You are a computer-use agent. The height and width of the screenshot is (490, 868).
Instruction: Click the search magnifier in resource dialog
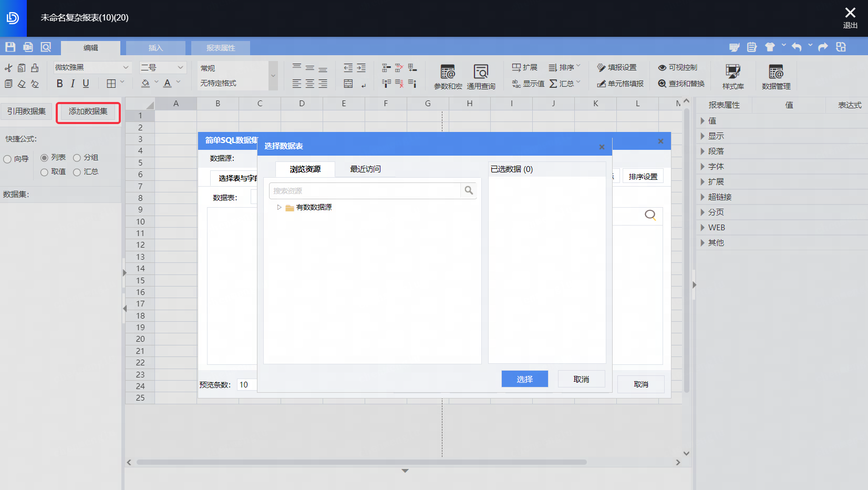pyautogui.click(x=469, y=190)
